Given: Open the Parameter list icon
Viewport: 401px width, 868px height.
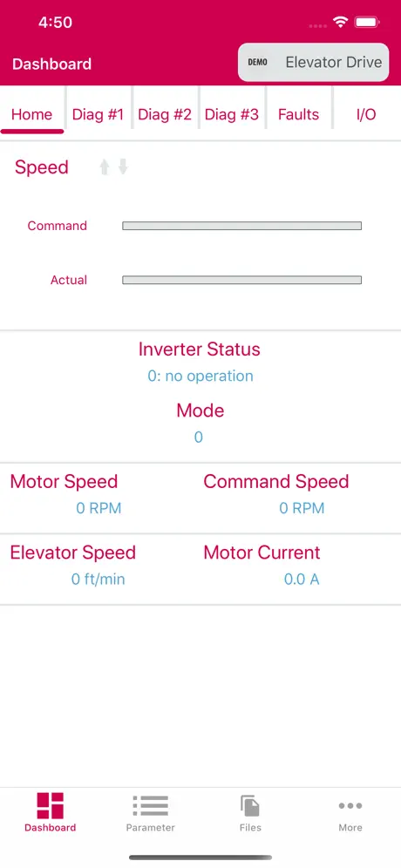Looking at the screenshot, I should 150,805.
